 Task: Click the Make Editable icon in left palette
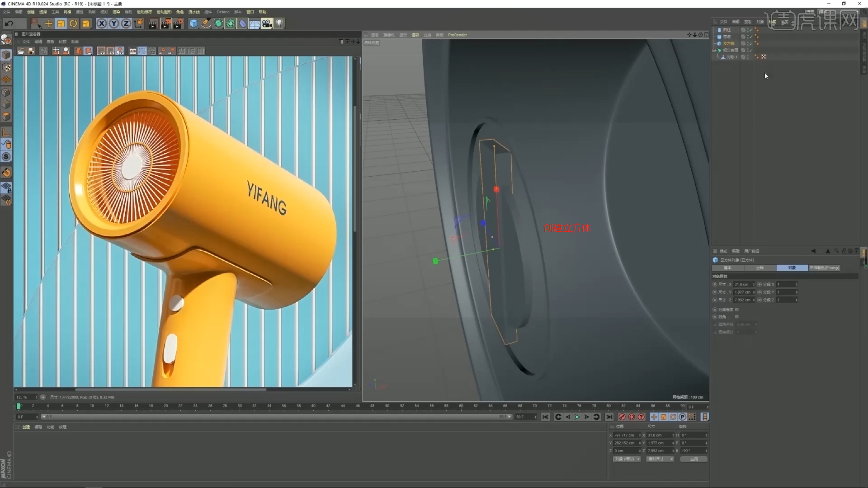(6, 40)
